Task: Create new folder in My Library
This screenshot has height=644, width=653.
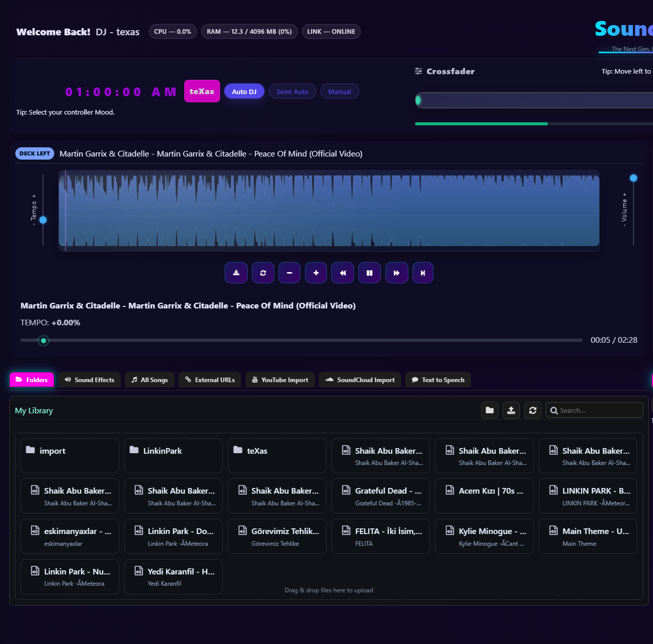Action: point(490,410)
